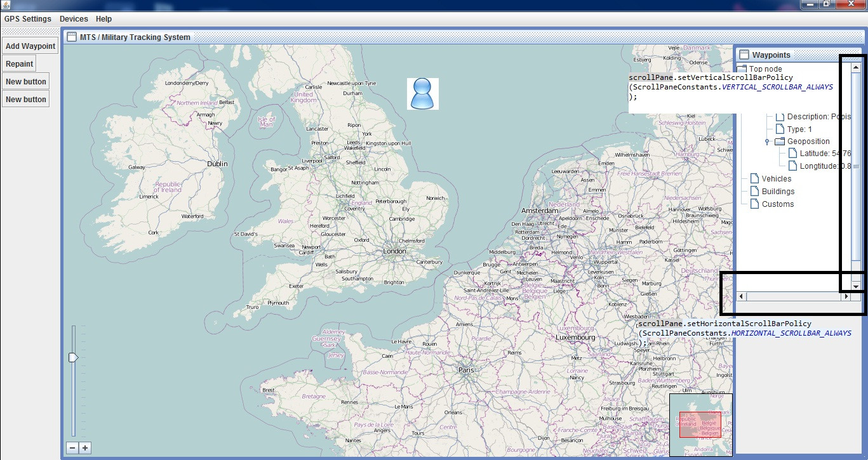Viewport: 868px width, 460px height.
Task: Click the blue user avatar marker on the map
Action: [x=423, y=94]
